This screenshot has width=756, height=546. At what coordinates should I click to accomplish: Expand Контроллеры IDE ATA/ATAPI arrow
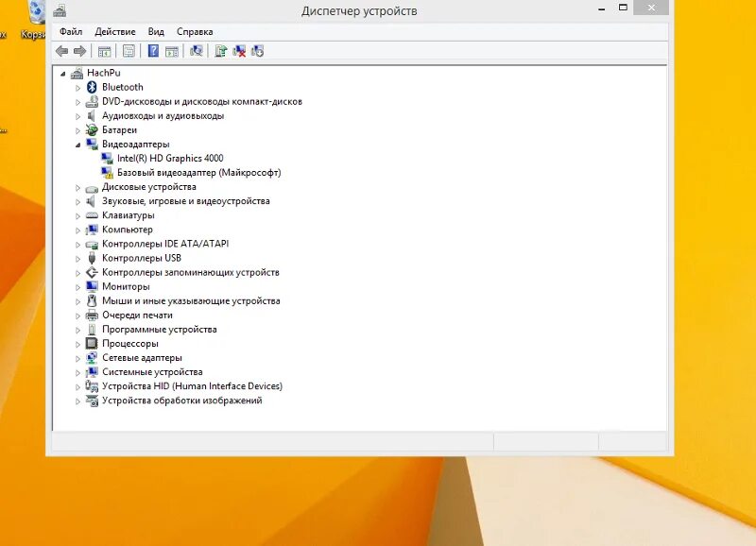coord(77,245)
